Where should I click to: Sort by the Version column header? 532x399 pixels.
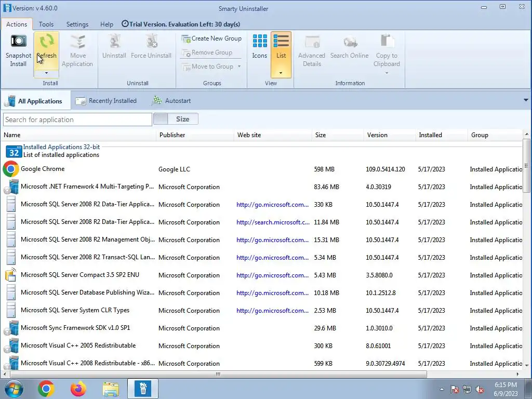tap(390, 135)
